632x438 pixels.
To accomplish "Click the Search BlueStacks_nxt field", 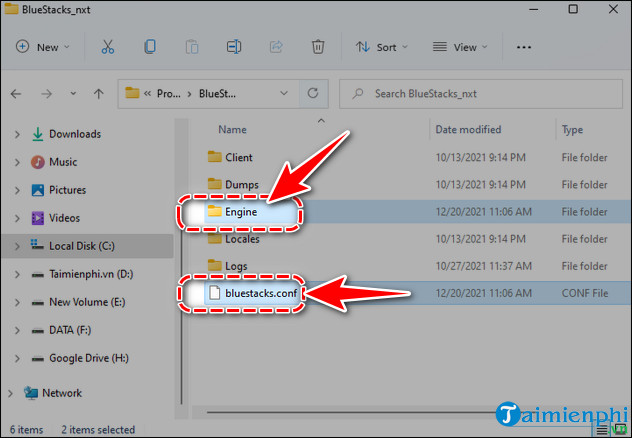I will (481, 94).
